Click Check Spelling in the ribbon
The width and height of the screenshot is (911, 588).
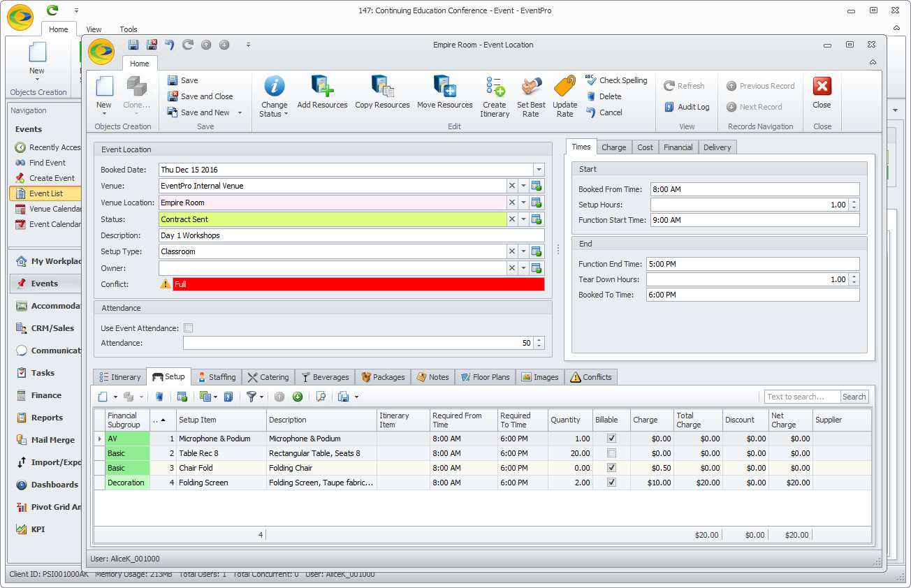615,80
